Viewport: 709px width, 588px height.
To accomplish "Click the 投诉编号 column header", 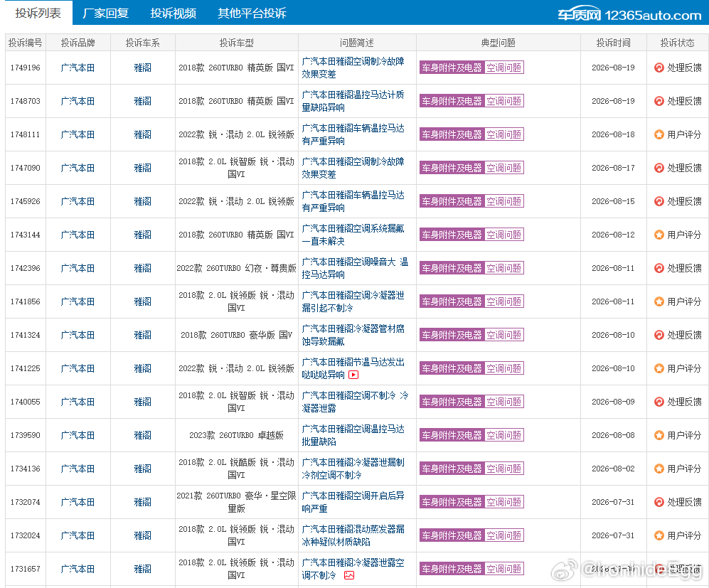I will click(26, 43).
